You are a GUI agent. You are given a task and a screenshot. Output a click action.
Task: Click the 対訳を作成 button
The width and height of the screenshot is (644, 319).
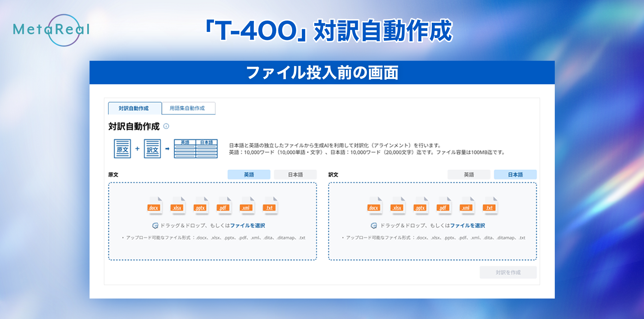[508, 272]
